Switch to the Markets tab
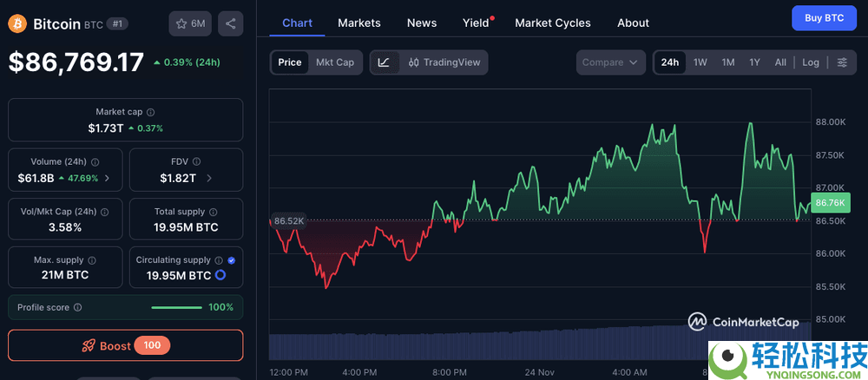The image size is (868, 380). (x=359, y=23)
